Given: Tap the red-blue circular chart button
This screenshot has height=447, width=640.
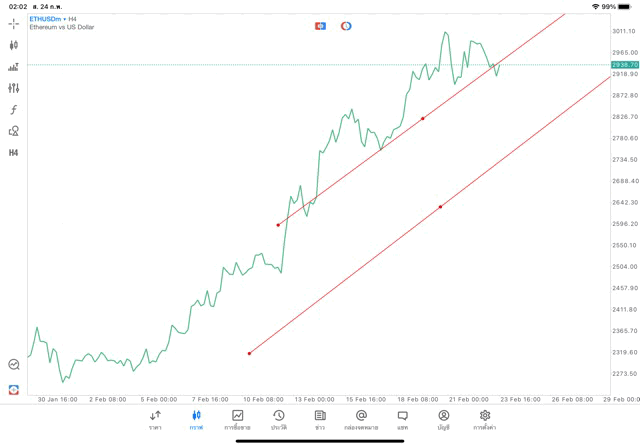Looking at the screenshot, I should pyautogui.click(x=346, y=26).
